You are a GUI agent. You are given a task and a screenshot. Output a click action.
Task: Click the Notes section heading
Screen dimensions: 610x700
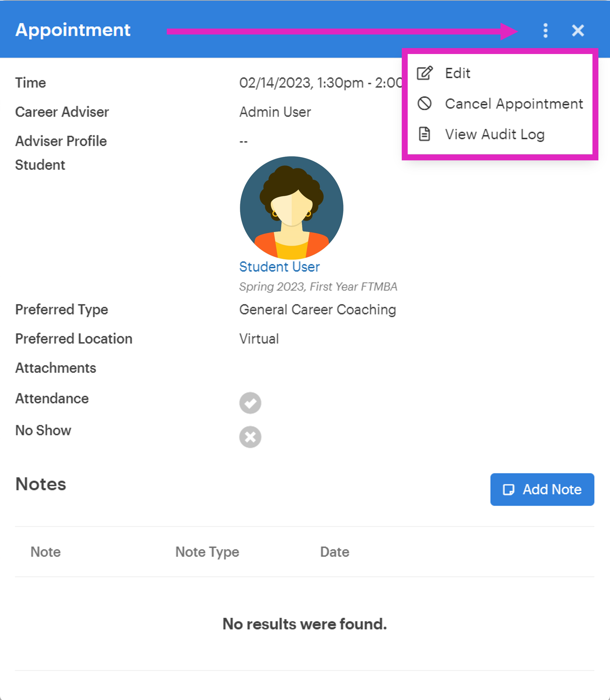(x=40, y=484)
